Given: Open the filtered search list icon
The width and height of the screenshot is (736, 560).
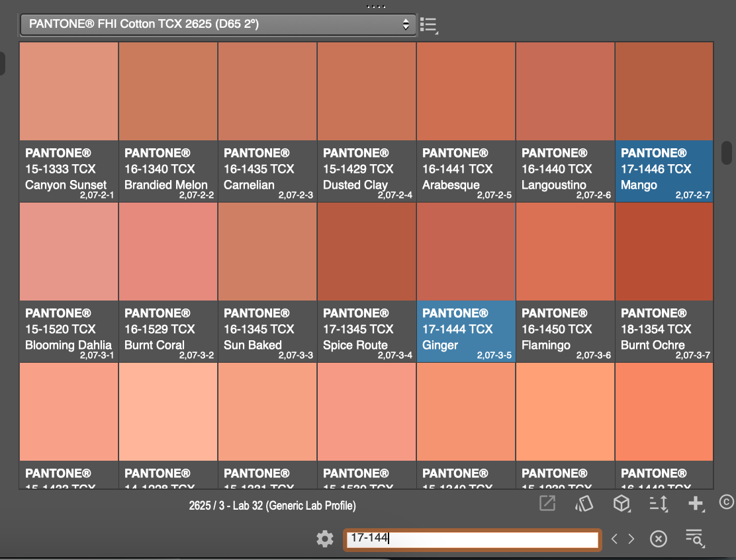Looking at the screenshot, I should click(695, 538).
